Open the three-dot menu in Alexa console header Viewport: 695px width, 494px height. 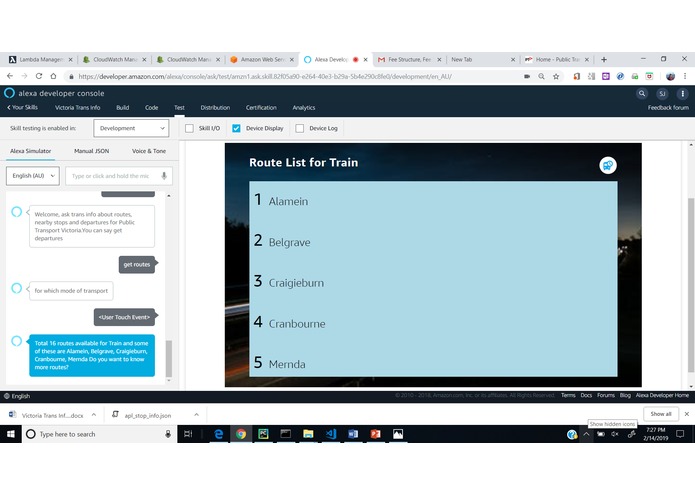point(683,93)
